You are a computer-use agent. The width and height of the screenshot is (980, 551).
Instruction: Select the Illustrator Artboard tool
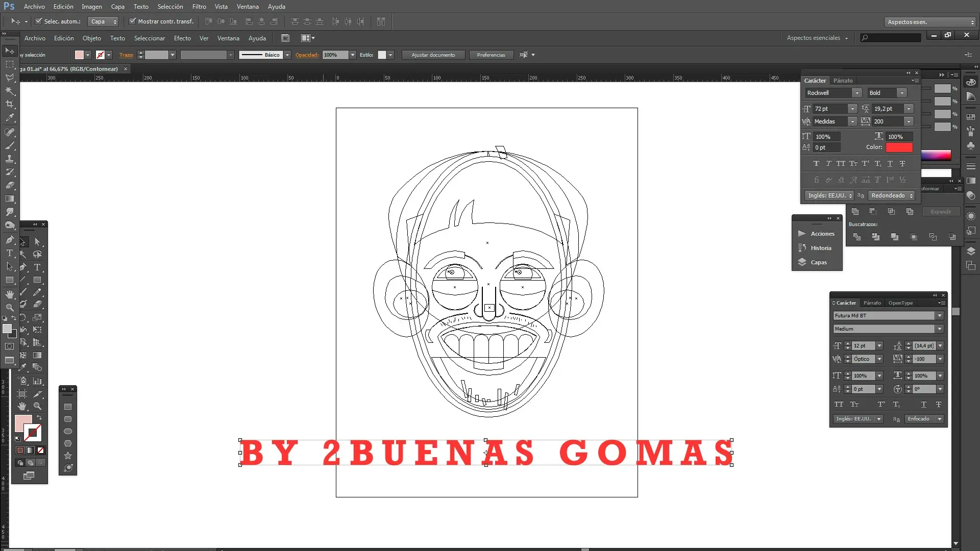pyautogui.click(x=22, y=393)
